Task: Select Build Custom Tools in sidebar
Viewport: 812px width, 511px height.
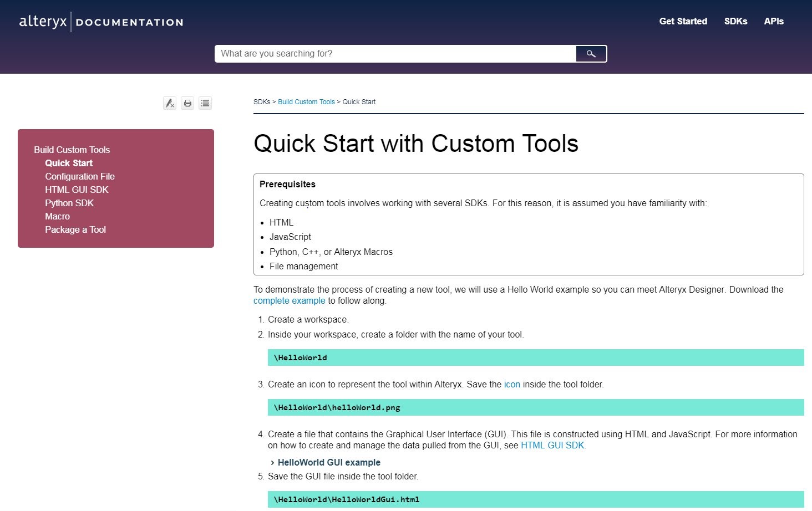Action: pos(72,150)
